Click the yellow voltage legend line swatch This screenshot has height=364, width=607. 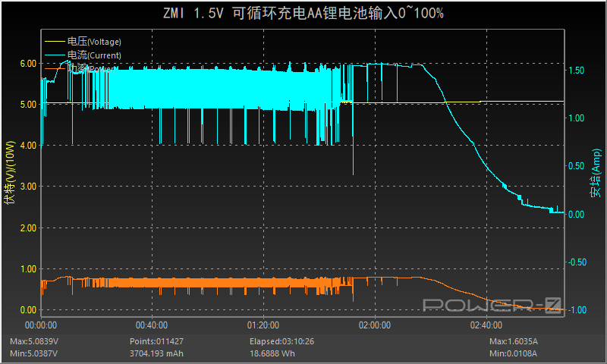point(55,42)
